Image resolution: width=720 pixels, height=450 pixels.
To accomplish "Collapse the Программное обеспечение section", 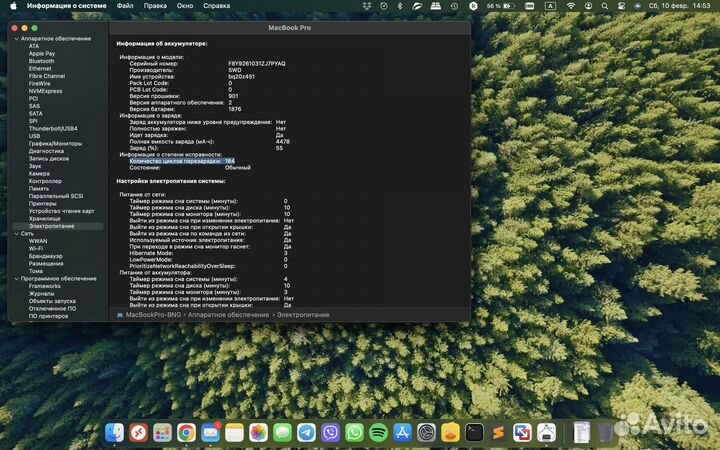I will [17, 279].
